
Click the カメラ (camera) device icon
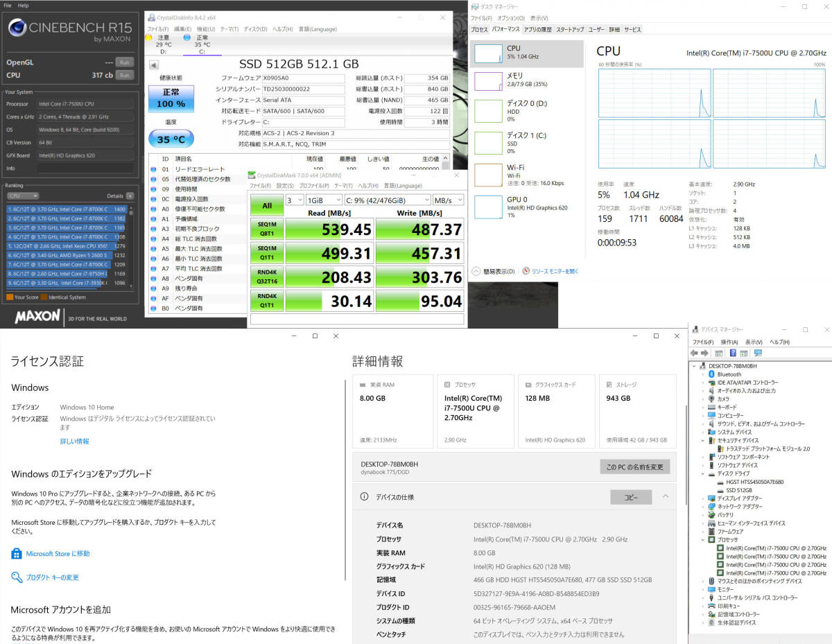pyautogui.click(x=711, y=399)
